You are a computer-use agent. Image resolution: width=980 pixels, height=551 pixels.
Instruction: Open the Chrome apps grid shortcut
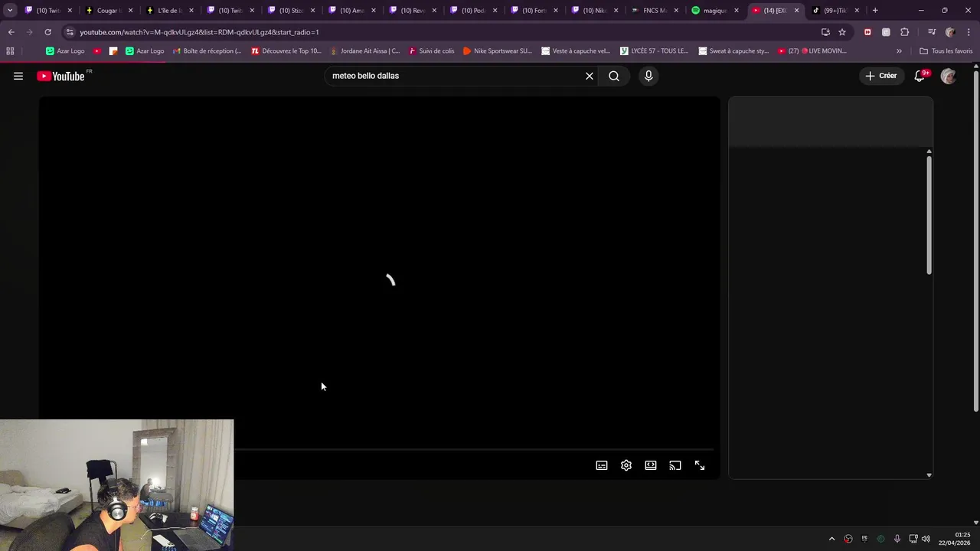tap(10, 51)
